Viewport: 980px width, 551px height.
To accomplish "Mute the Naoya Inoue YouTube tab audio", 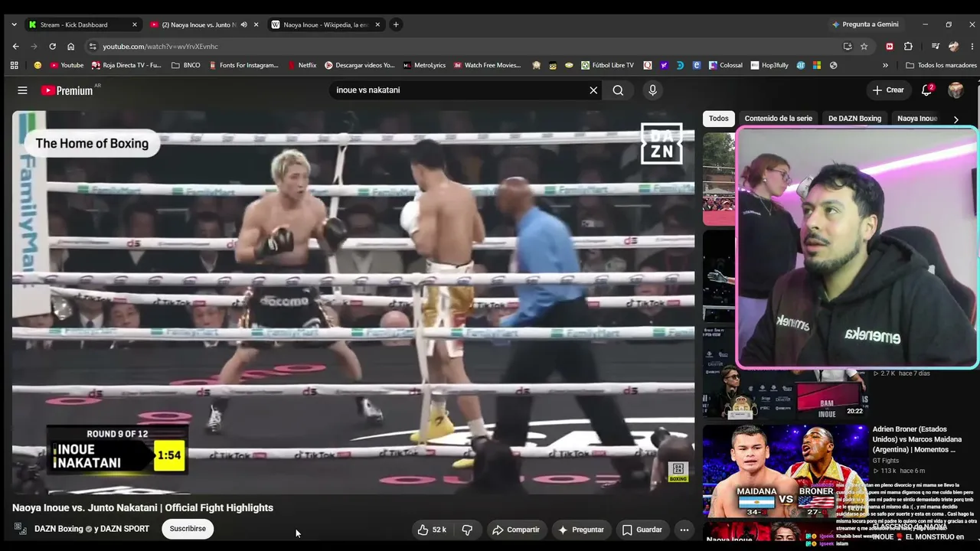I will click(244, 24).
